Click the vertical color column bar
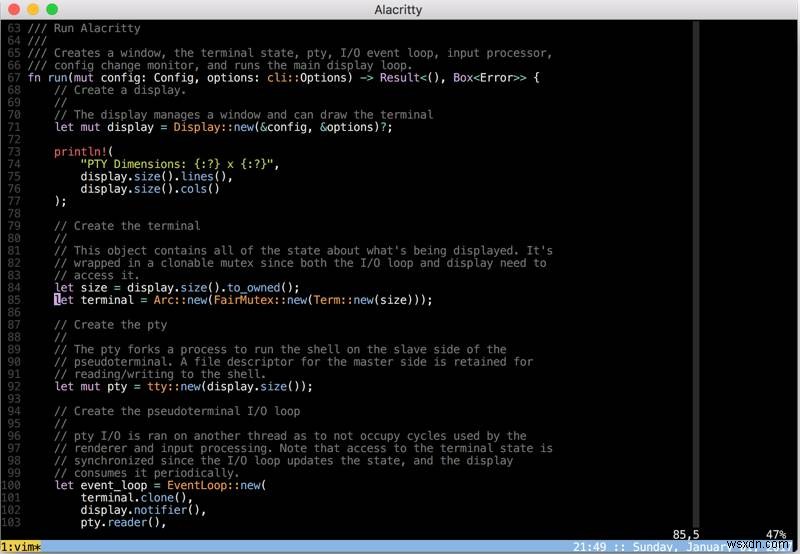This screenshot has width=800, height=554. (x=695, y=275)
